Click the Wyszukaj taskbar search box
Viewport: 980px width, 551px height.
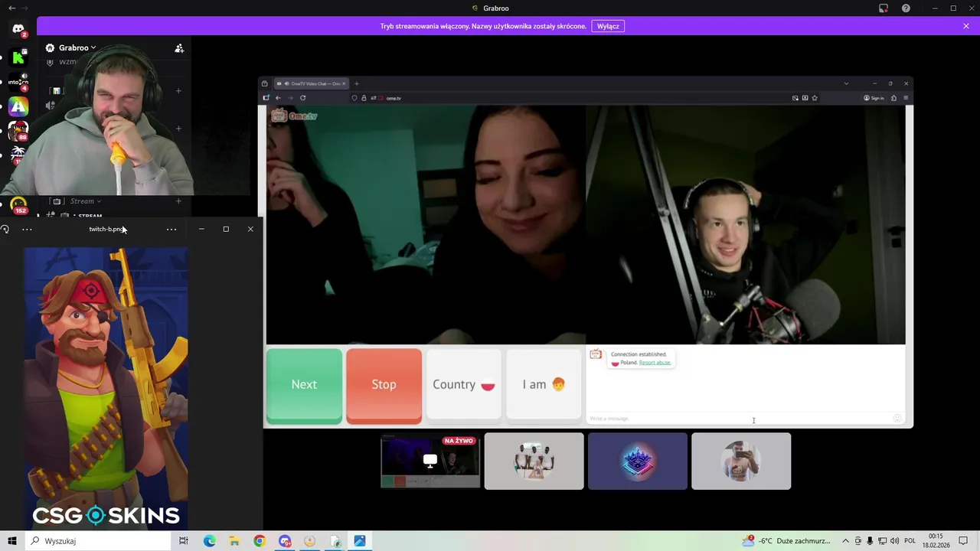pos(96,541)
